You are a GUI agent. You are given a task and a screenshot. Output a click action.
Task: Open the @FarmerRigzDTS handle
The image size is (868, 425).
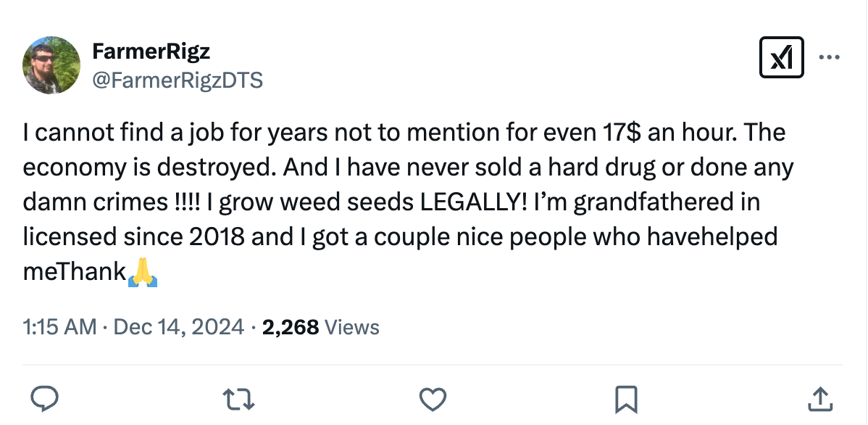(178, 80)
